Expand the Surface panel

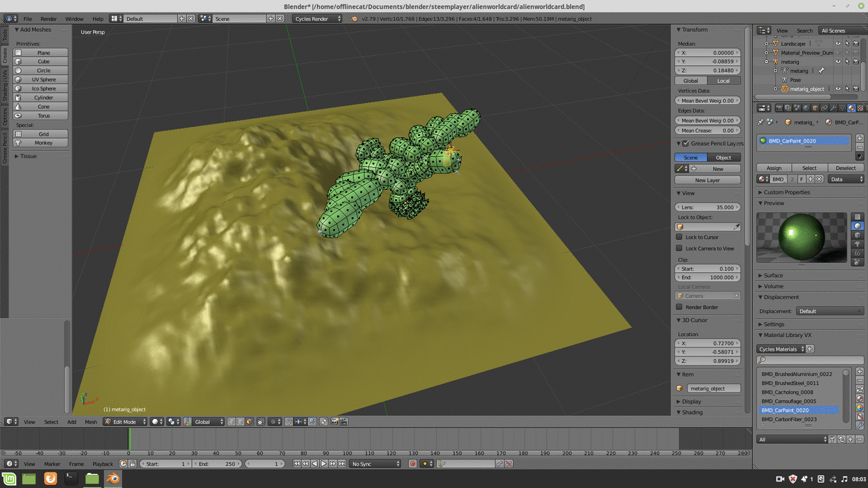click(774, 275)
